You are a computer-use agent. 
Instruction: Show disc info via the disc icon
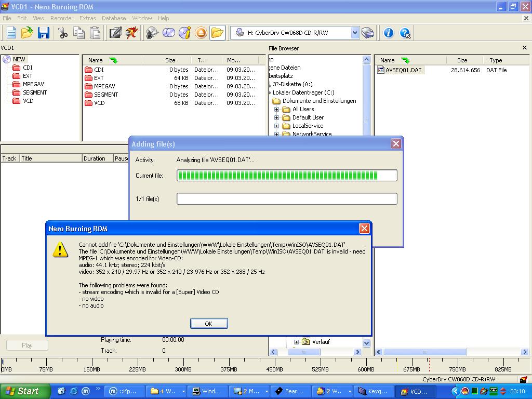point(184,33)
